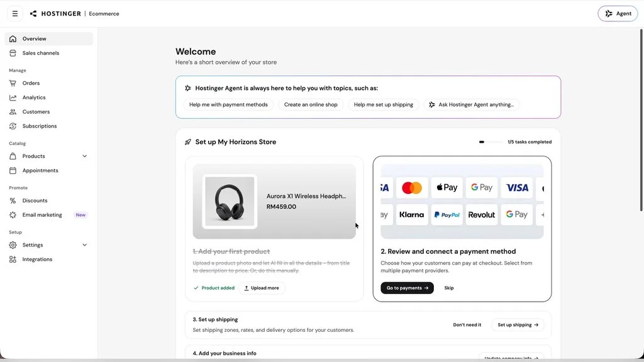Image resolution: width=644 pixels, height=362 pixels.
Task: Click the Integrations grid icon
Action: [x=13, y=259]
